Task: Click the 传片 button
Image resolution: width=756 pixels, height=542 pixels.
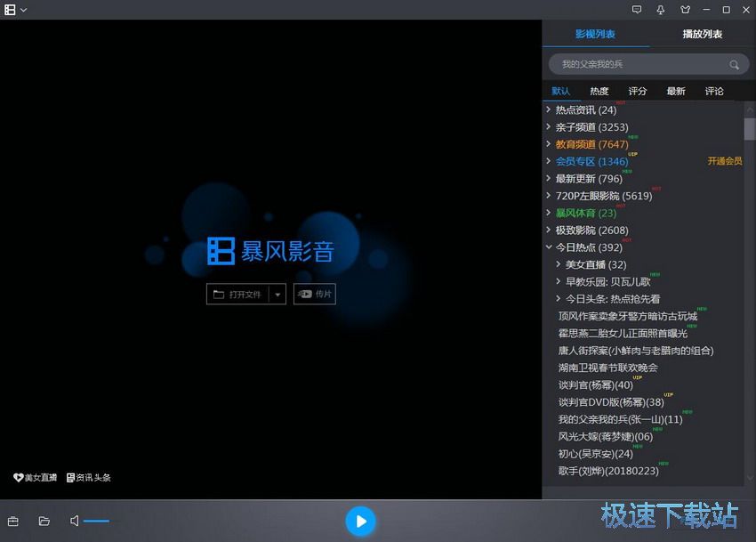Action: (314, 294)
